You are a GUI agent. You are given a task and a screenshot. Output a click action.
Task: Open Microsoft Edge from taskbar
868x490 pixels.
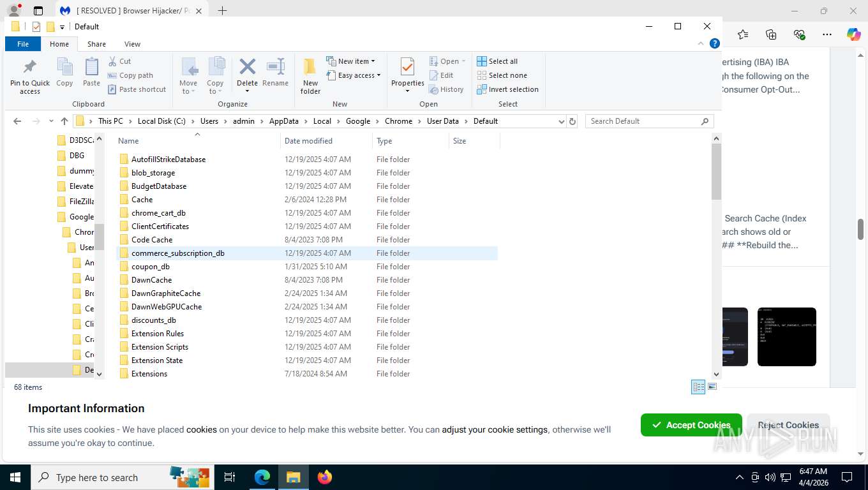coord(262,477)
